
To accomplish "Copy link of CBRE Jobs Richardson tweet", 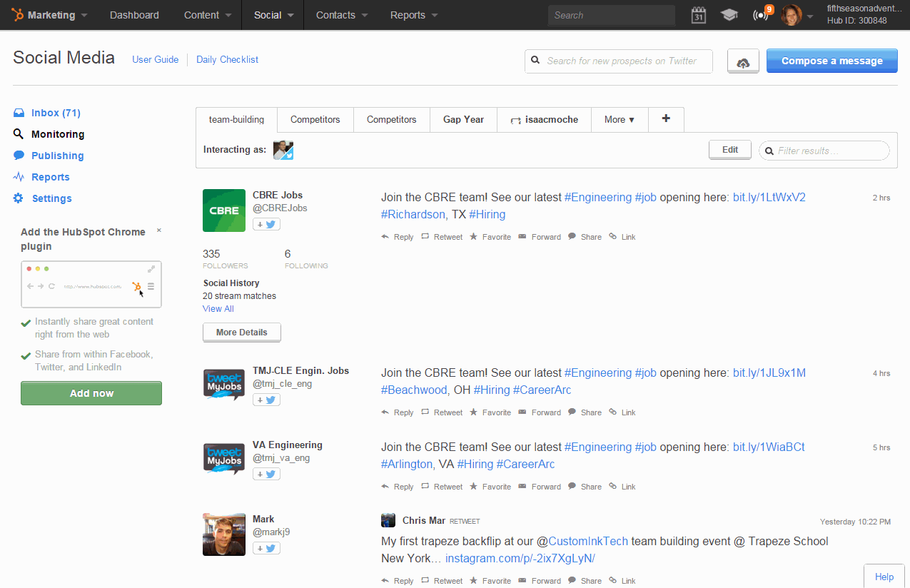I will coord(622,237).
